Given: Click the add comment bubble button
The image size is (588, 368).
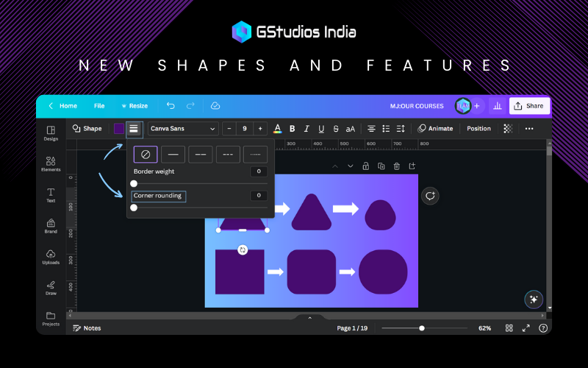Looking at the screenshot, I should tap(430, 196).
